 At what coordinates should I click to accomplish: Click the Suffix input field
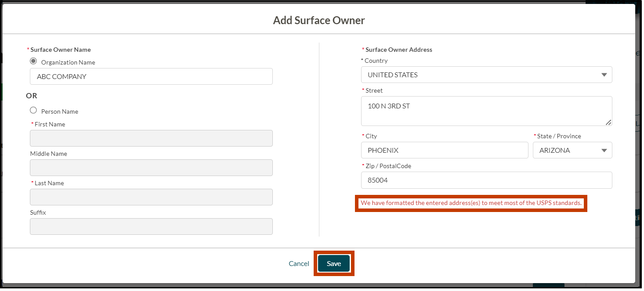pyautogui.click(x=151, y=226)
